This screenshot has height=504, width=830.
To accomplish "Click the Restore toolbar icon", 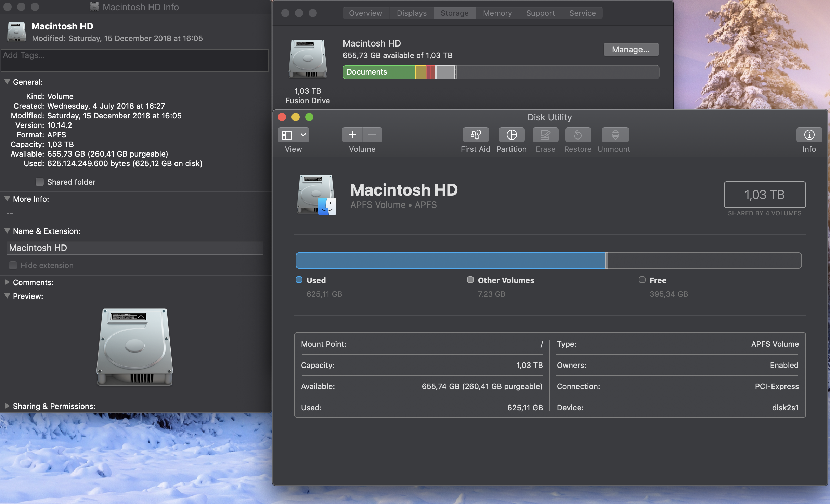I will click(578, 135).
